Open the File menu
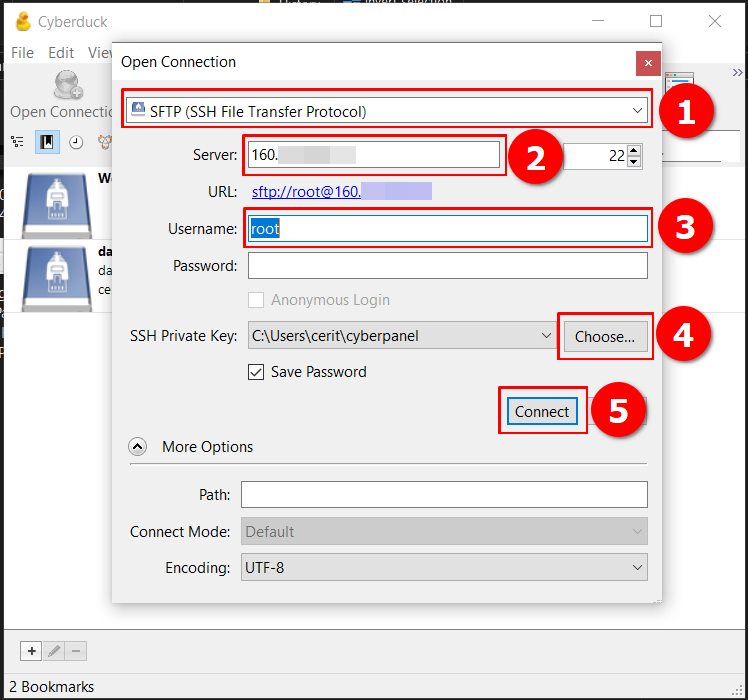Viewport: 748px width, 700px height. (x=22, y=52)
